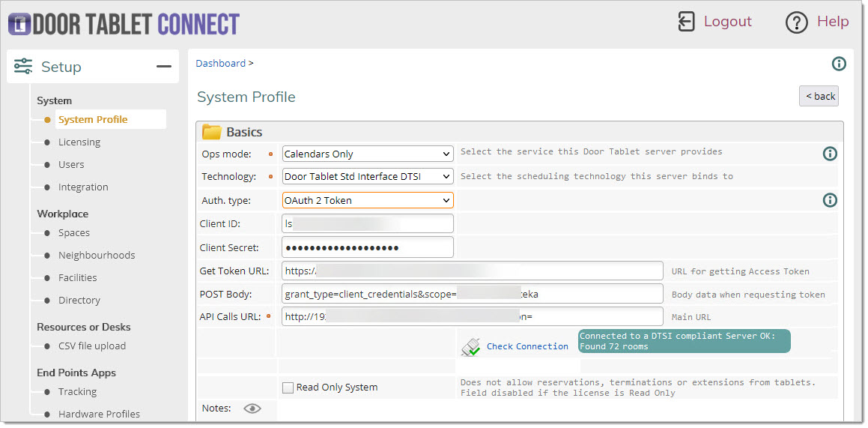Screen dimensions: 868x428
Task: Click the System section heading
Action: [x=54, y=100]
